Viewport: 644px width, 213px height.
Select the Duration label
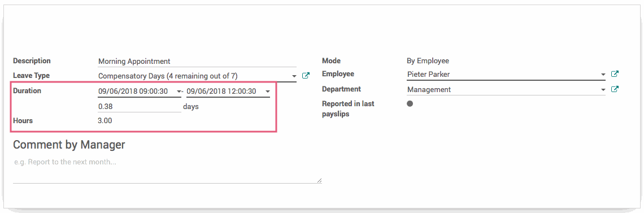click(x=27, y=91)
